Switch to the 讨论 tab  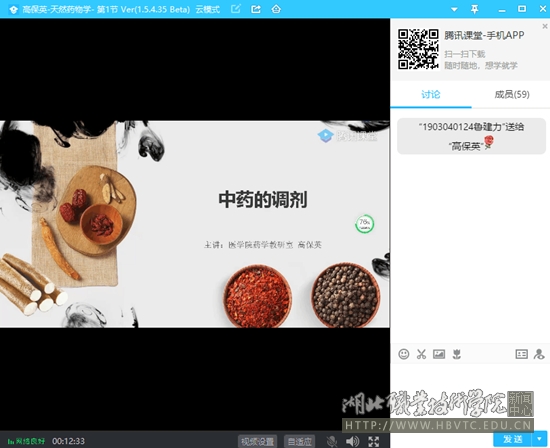(431, 94)
